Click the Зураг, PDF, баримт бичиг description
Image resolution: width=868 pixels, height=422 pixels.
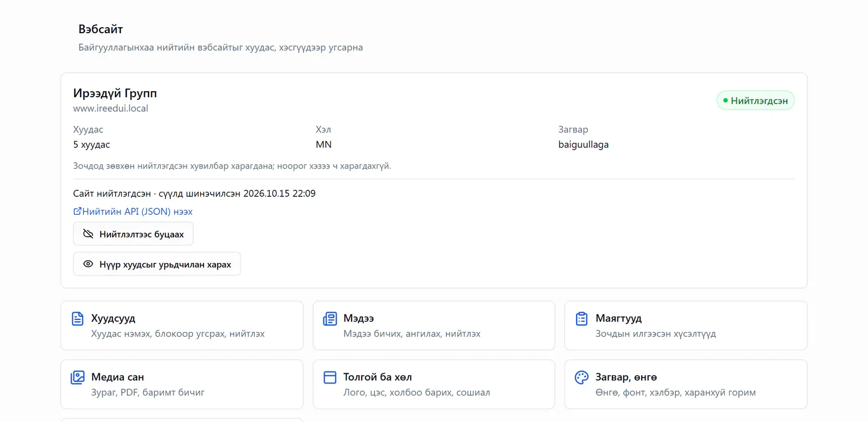(148, 392)
